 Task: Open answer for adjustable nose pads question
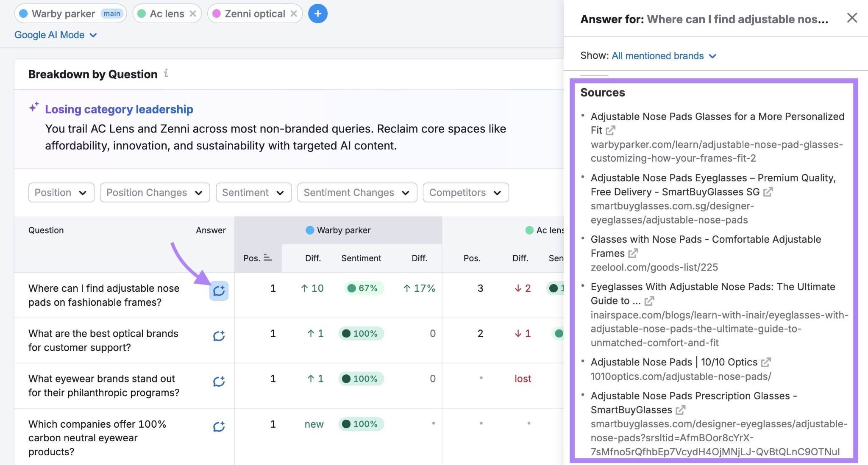pos(219,291)
